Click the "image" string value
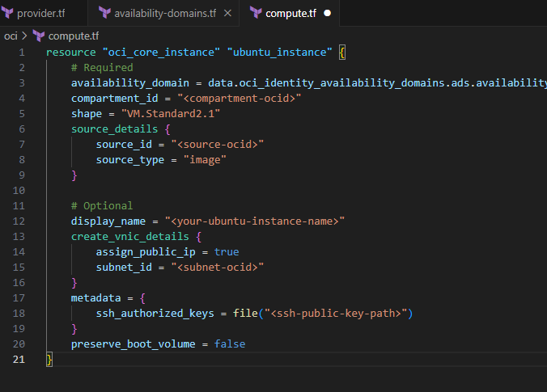The height and width of the screenshot is (392, 547). click(x=205, y=159)
